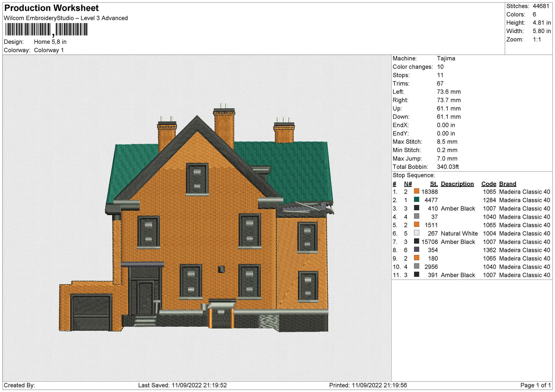Click the Machine value Tajima

click(446, 58)
